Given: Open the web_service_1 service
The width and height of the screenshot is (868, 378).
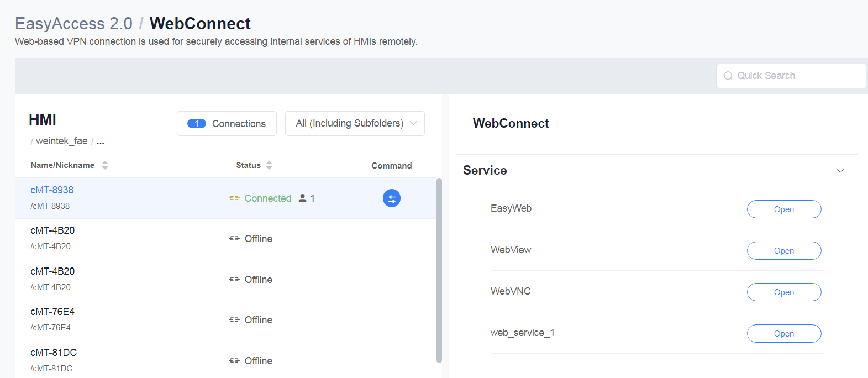Looking at the screenshot, I should 784,334.
